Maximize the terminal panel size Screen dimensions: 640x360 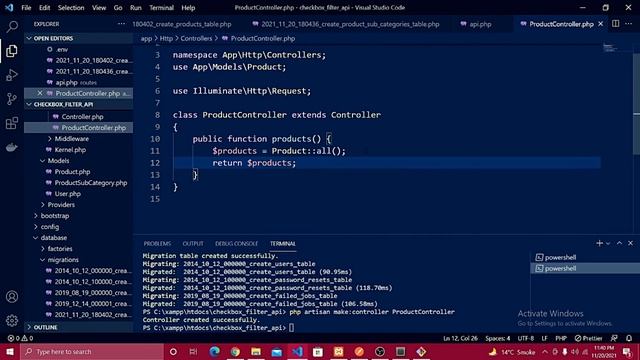(x=619, y=243)
